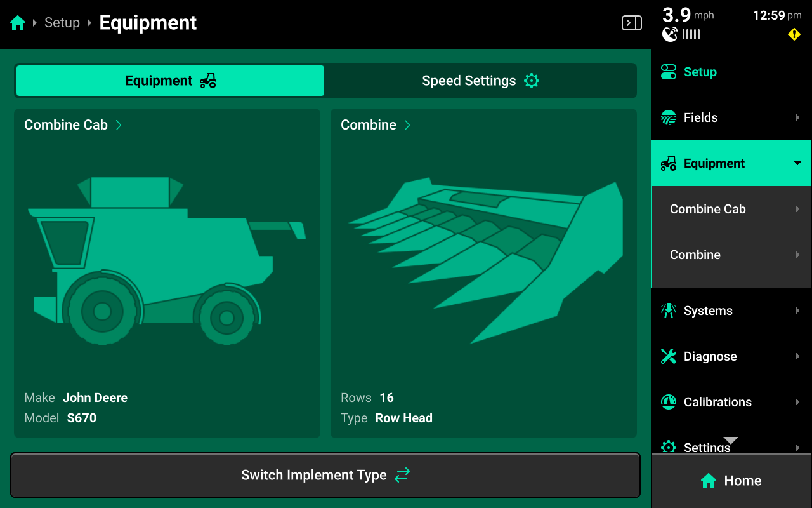Open Systems from the sidebar icon

[669, 311]
